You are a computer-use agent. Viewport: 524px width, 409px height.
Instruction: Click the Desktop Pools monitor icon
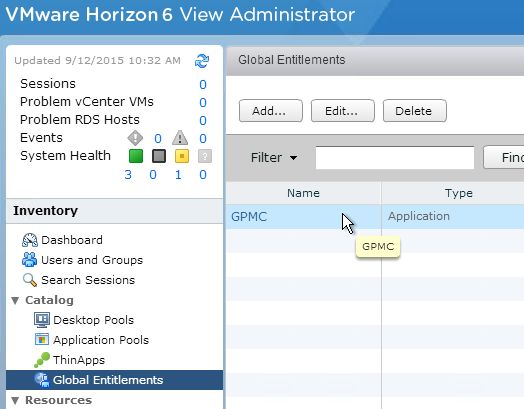tap(42, 319)
